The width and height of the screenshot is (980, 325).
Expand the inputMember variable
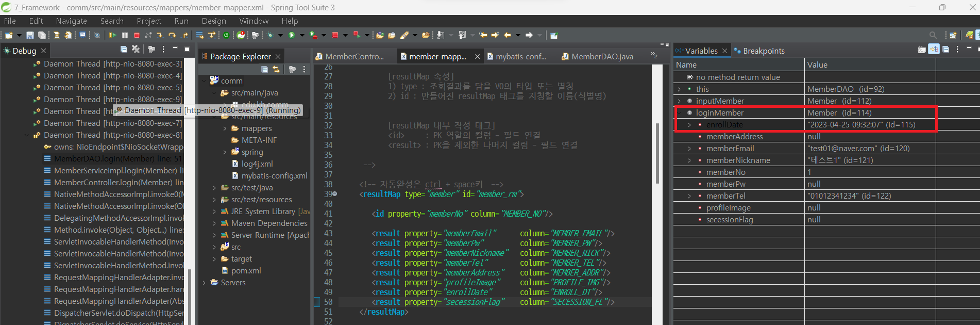[x=679, y=101]
